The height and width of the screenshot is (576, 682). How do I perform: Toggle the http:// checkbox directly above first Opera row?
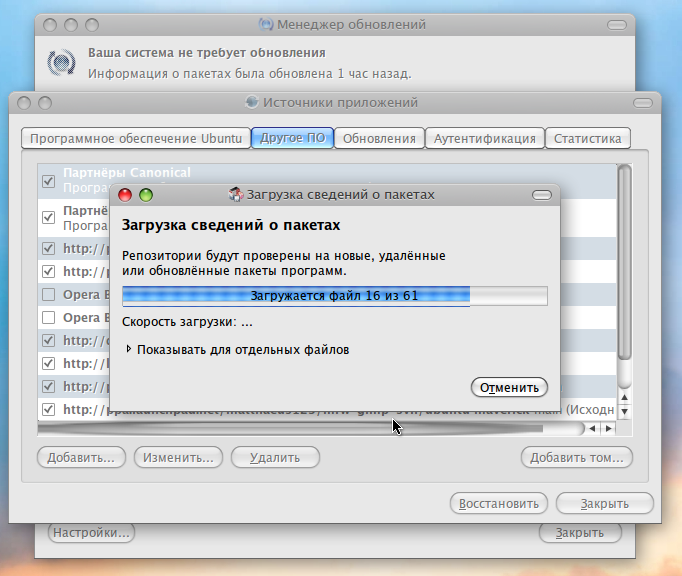(48, 271)
